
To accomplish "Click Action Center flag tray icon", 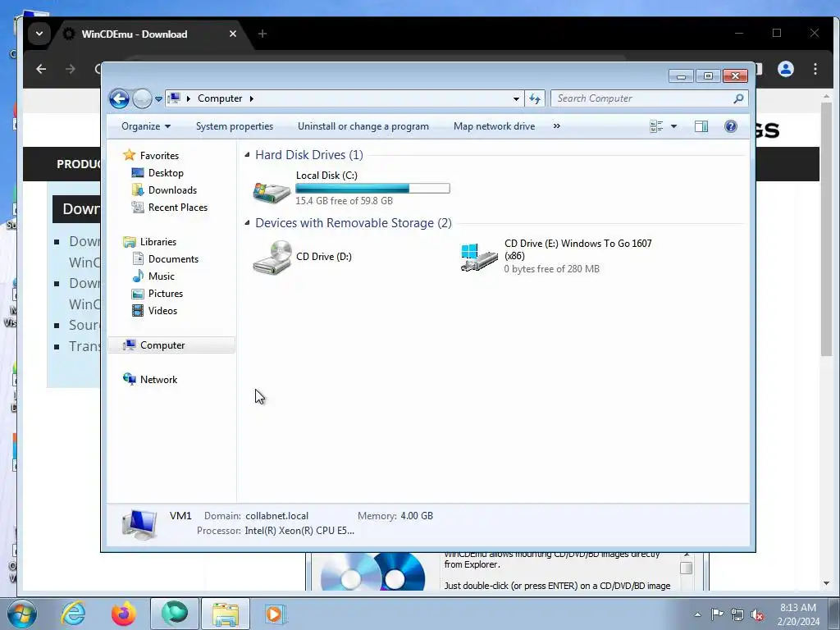I will [x=717, y=614].
